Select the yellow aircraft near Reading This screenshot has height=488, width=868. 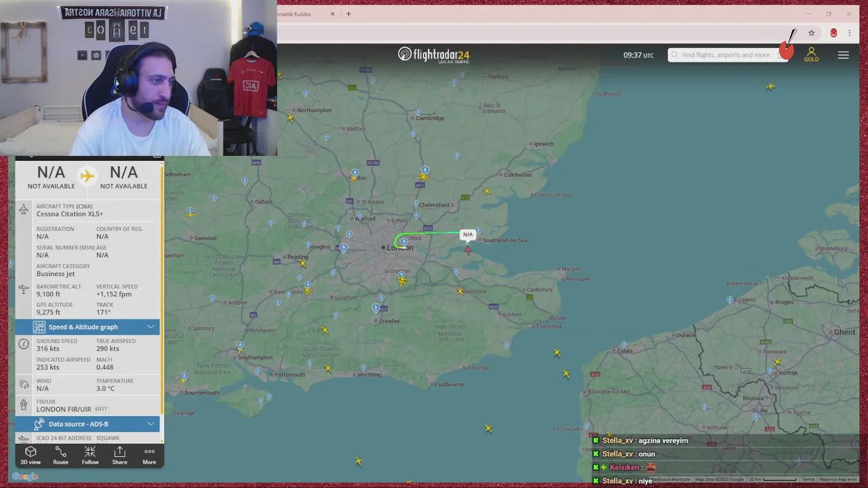[303, 264]
